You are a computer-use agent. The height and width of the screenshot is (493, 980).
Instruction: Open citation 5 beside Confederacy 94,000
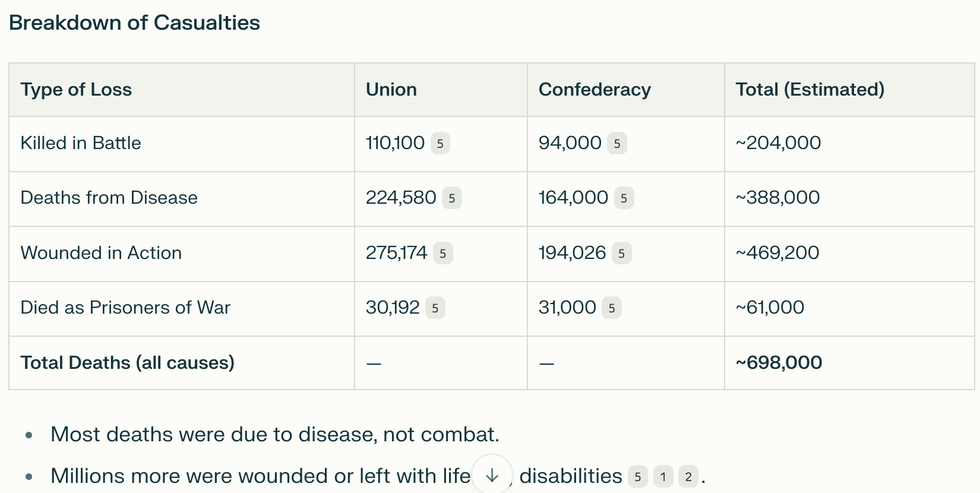click(x=617, y=143)
